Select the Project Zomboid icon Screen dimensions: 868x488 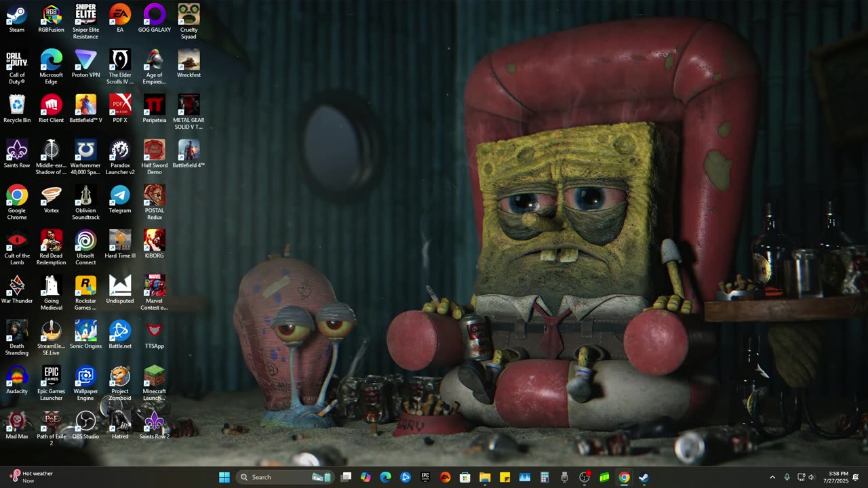tap(120, 383)
